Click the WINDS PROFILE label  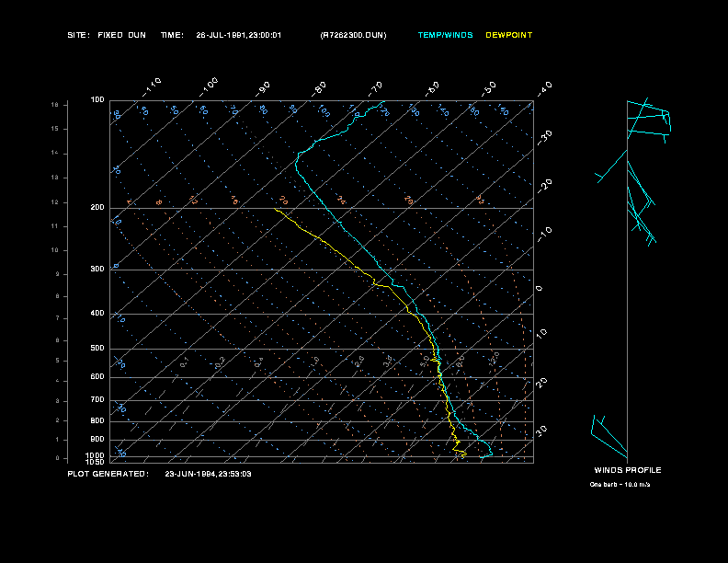click(x=627, y=470)
